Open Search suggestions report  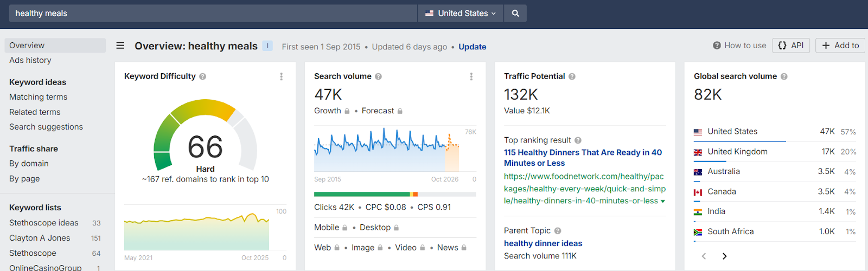pyautogui.click(x=46, y=127)
